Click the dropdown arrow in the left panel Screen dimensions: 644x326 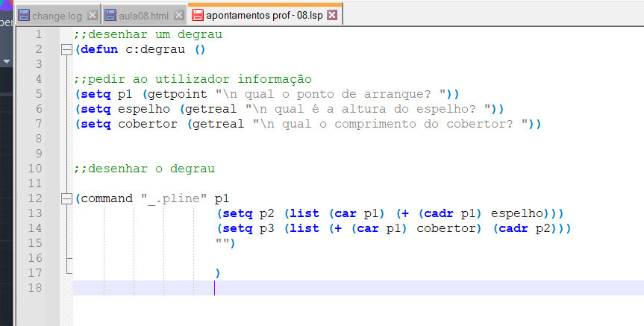6,62
